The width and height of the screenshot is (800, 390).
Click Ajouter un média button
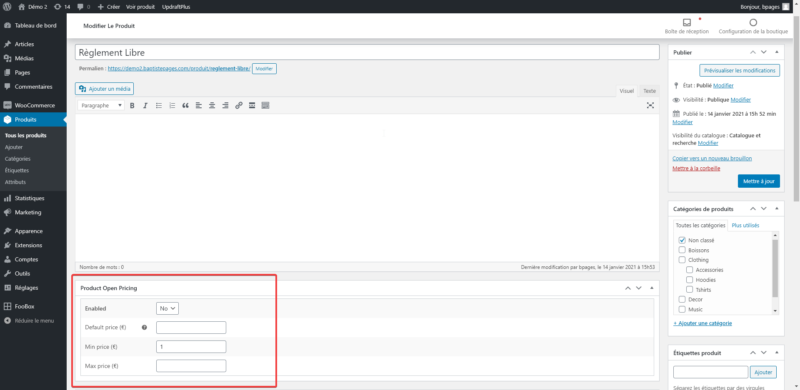105,89
